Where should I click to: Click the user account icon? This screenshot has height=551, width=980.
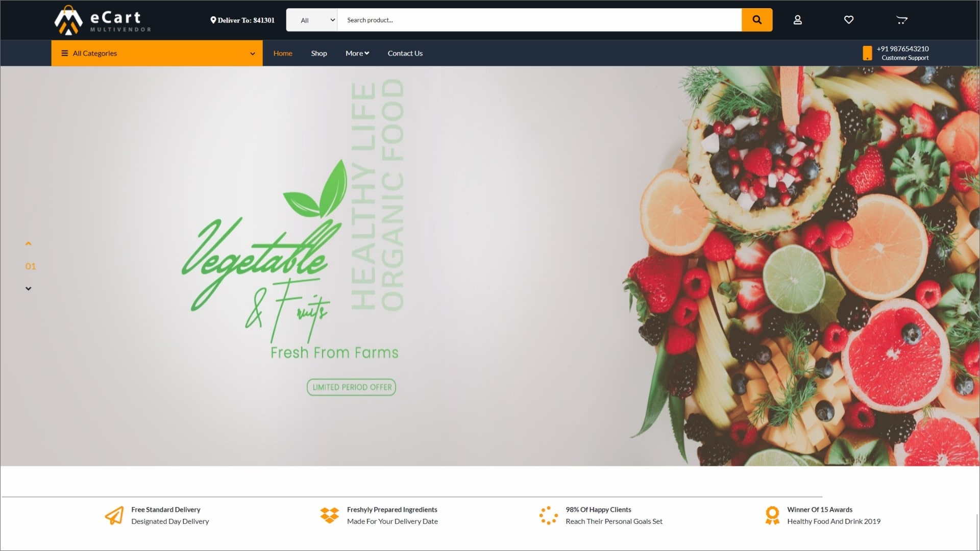coord(797,19)
